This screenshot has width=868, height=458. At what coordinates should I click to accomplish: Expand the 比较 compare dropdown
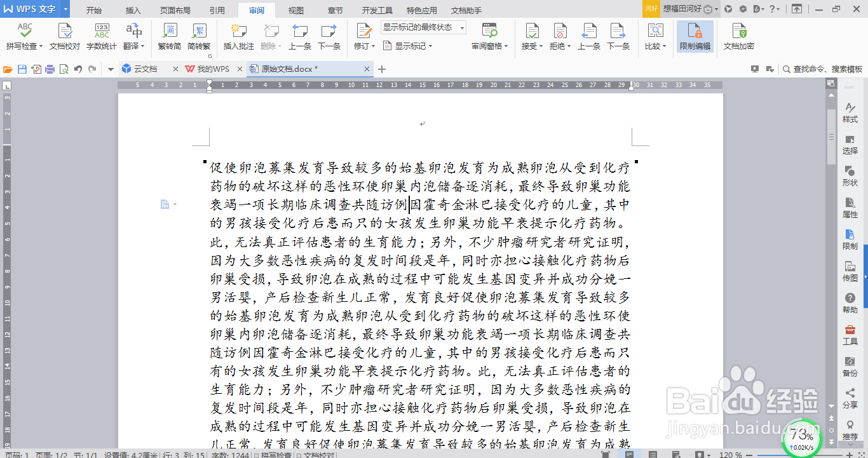[654, 46]
